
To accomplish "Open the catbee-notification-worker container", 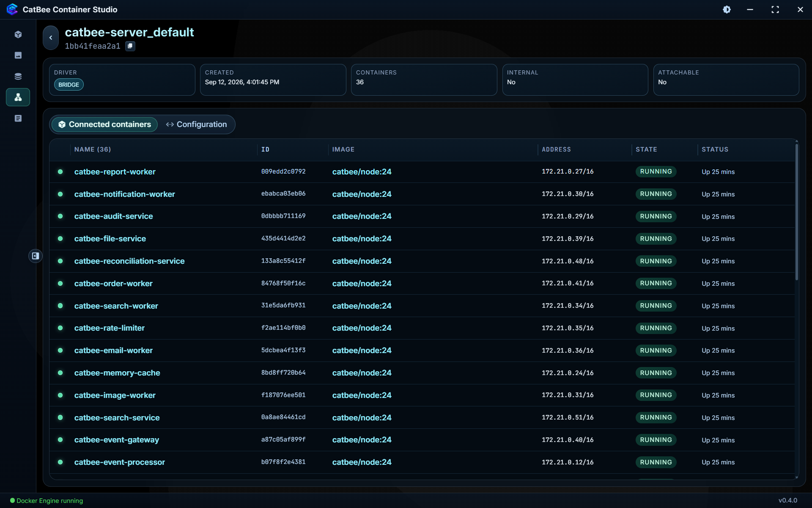I will 125,194.
